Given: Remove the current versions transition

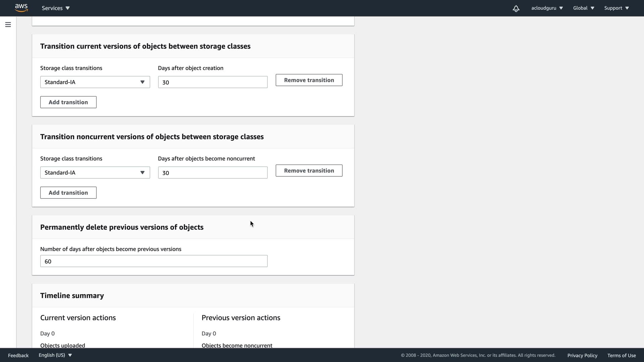Looking at the screenshot, I should [x=309, y=80].
